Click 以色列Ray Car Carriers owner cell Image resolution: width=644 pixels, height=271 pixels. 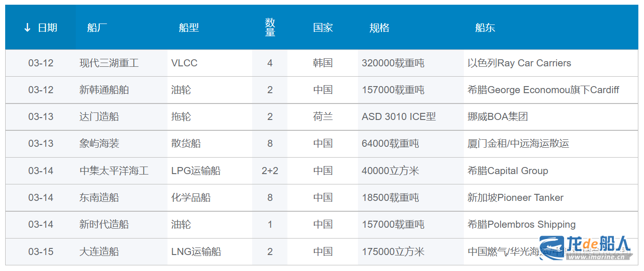click(x=519, y=63)
